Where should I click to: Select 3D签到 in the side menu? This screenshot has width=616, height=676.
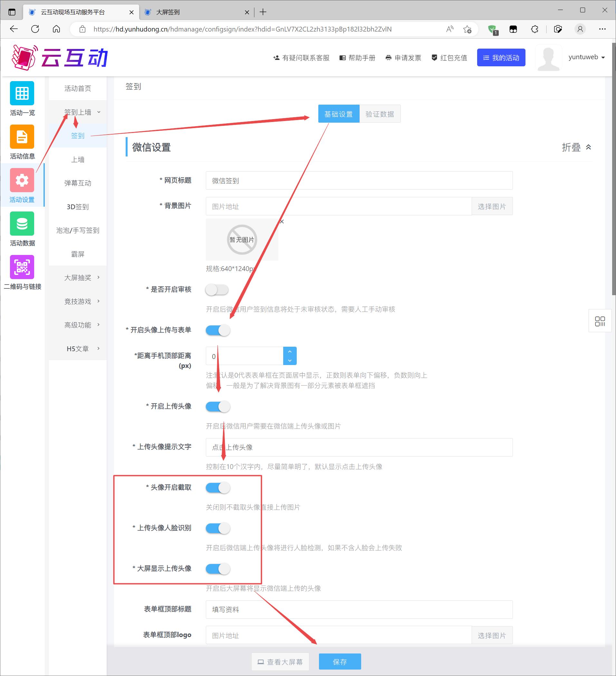[x=78, y=207]
